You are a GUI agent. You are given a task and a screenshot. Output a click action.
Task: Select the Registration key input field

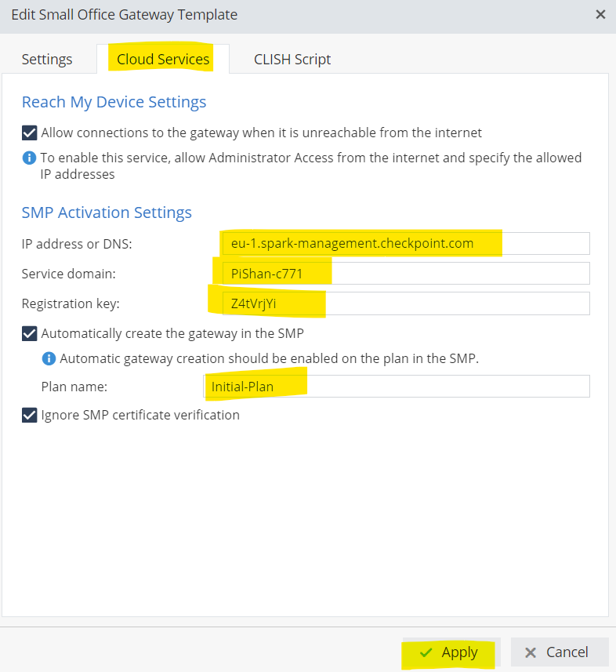[405, 303]
